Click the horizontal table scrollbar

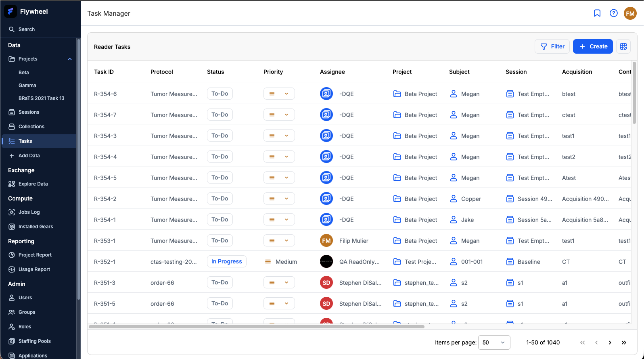click(257, 327)
